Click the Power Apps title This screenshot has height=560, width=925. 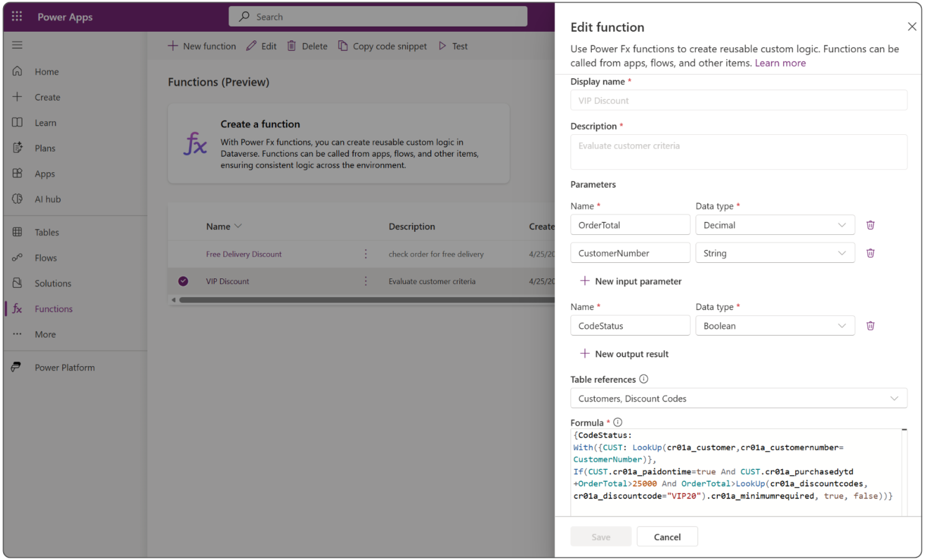click(65, 17)
